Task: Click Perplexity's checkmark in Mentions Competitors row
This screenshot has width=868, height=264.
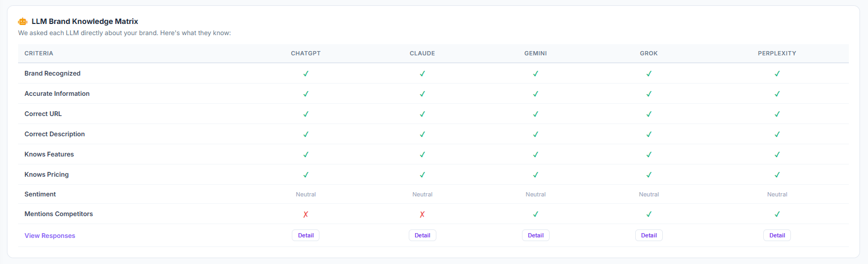Action: [777, 214]
